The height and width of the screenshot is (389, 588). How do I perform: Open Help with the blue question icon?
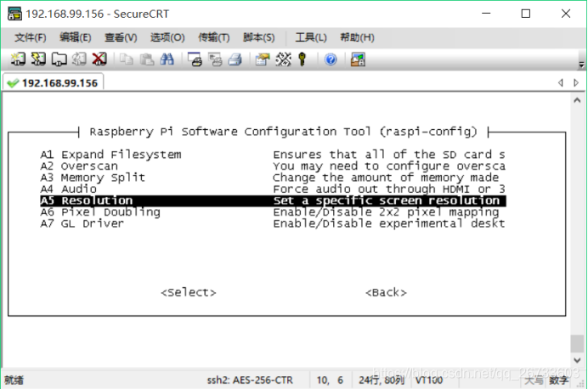point(331,59)
